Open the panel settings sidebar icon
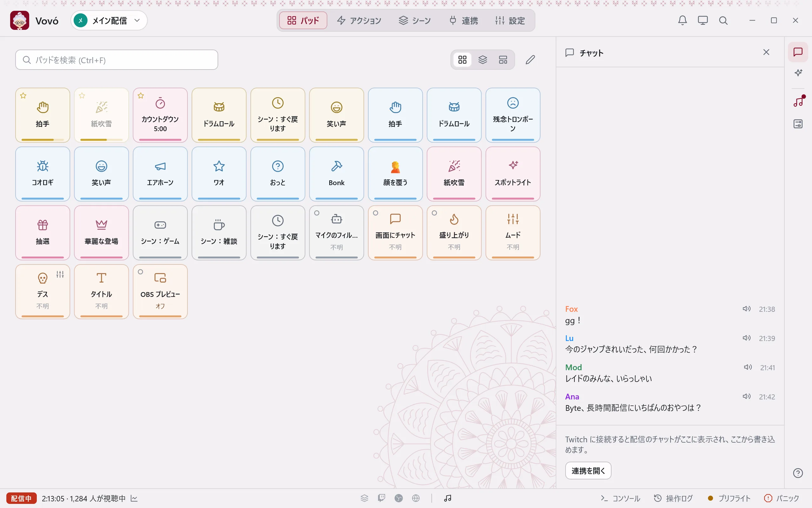This screenshot has height=508, width=812. (798, 124)
